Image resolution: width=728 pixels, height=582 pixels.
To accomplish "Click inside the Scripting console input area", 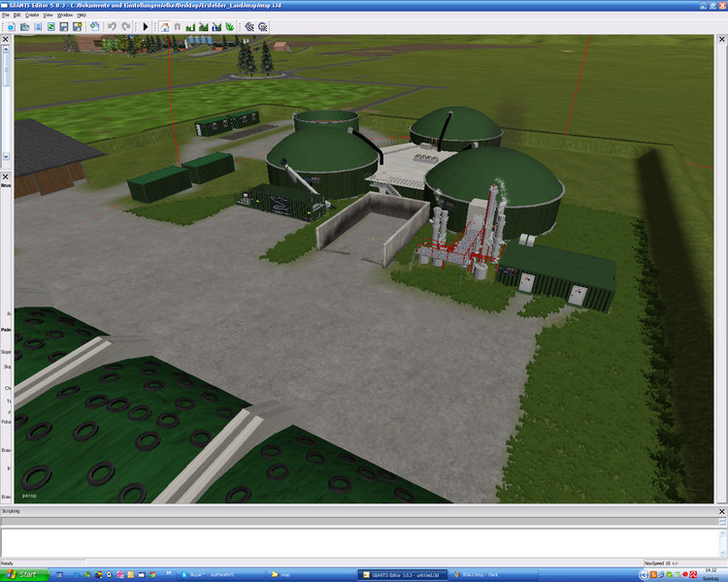I will [x=360, y=542].
